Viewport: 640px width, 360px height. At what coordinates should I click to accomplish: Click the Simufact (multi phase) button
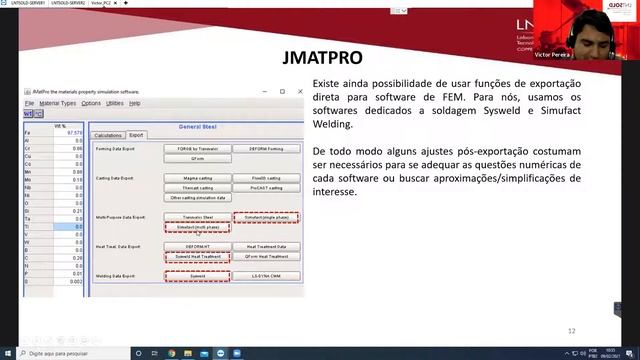[x=198, y=227]
